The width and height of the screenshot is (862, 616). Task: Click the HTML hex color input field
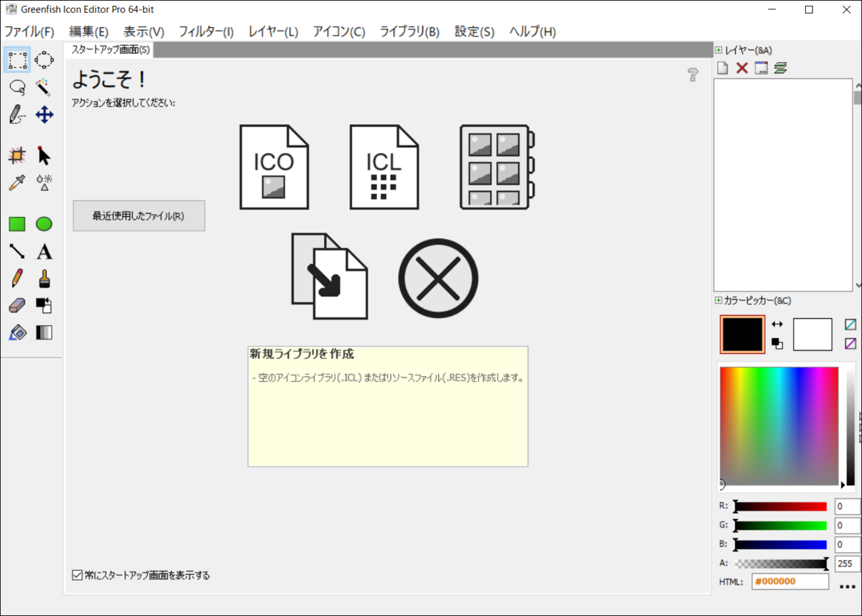[x=790, y=582]
